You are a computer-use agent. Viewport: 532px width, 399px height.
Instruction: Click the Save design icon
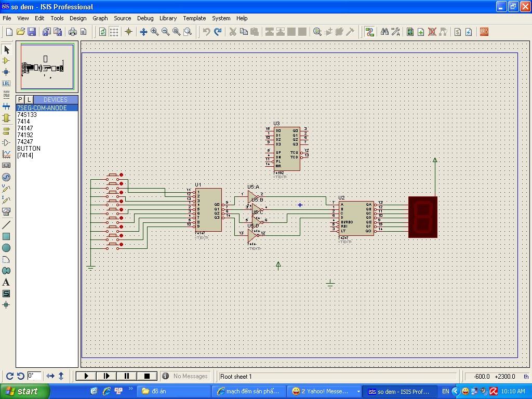coord(32,32)
